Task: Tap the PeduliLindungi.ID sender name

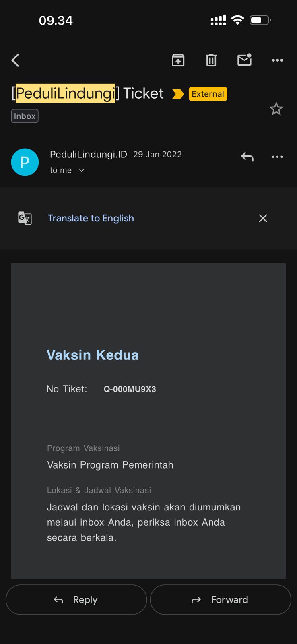Action: [x=89, y=155]
